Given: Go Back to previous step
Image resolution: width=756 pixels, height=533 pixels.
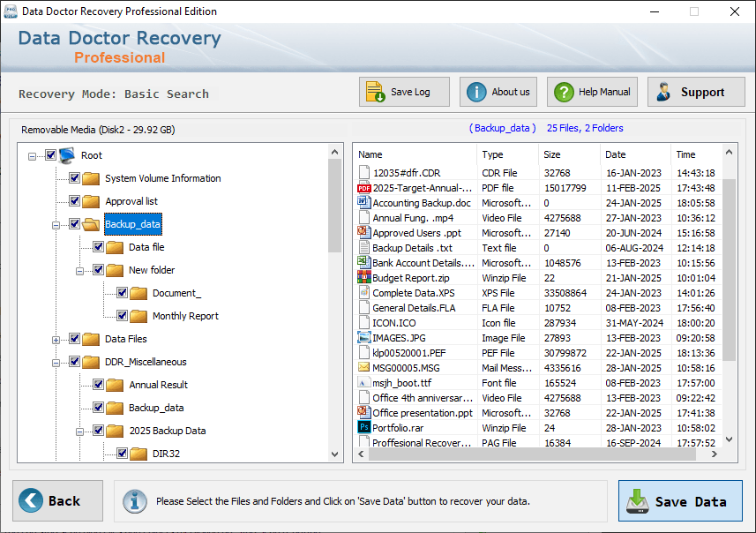Looking at the screenshot, I should tap(58, 500).
